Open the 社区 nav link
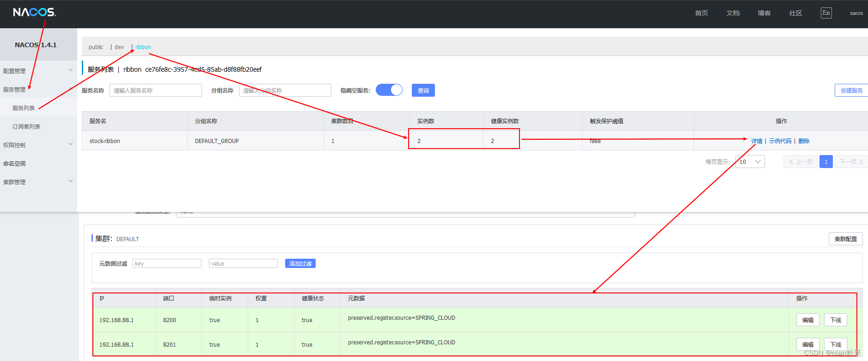 point(795,13)
